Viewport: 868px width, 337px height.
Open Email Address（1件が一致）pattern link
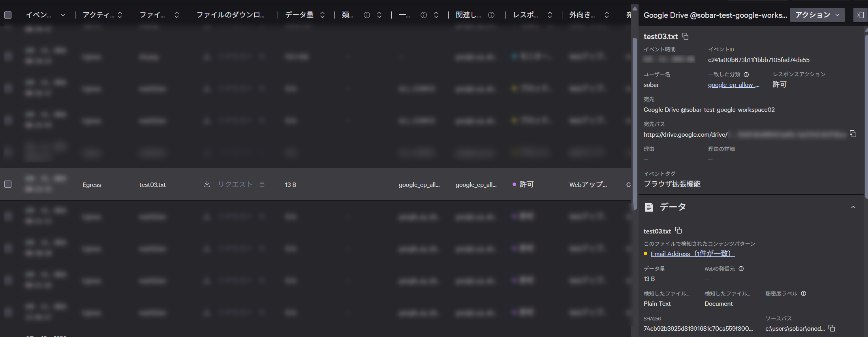[x=693, y=254]
